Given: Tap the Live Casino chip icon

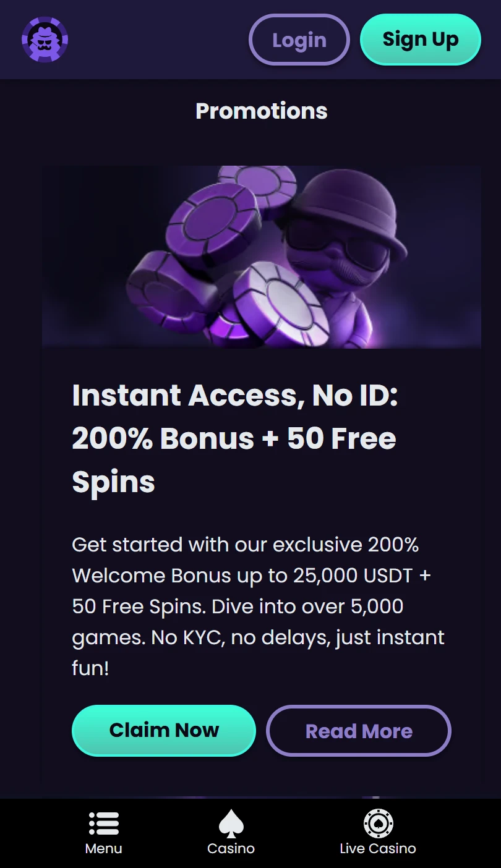Looking at the screenshot, I should coord(378,823).
